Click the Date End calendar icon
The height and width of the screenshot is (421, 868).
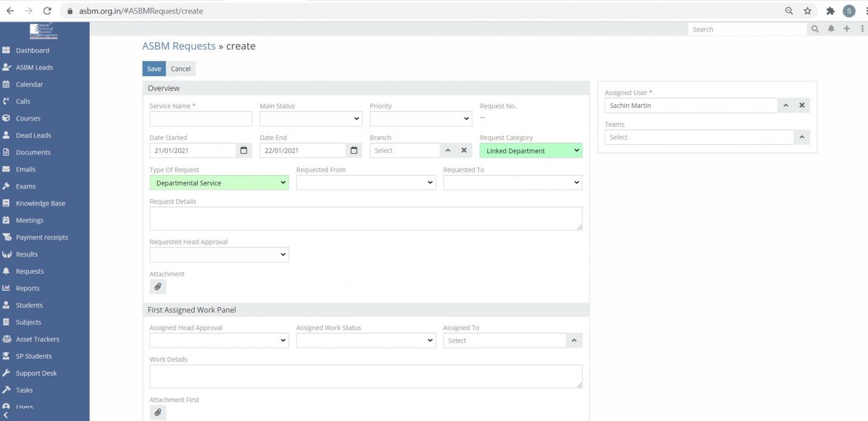point(354,150)
